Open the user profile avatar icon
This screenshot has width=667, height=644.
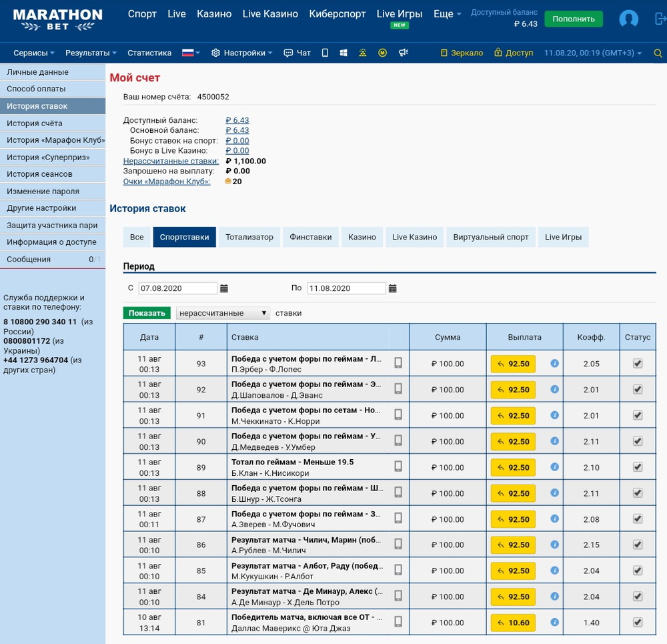[x=628, y=19]
